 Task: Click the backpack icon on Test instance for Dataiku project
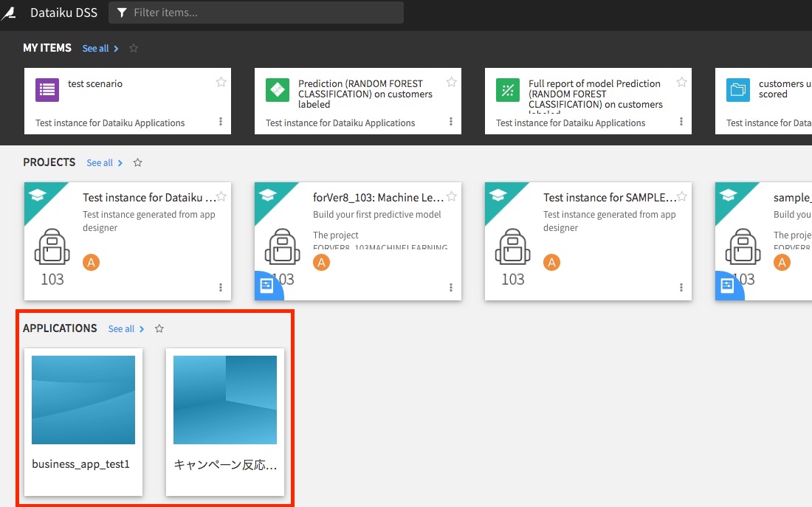pos(52,247)
